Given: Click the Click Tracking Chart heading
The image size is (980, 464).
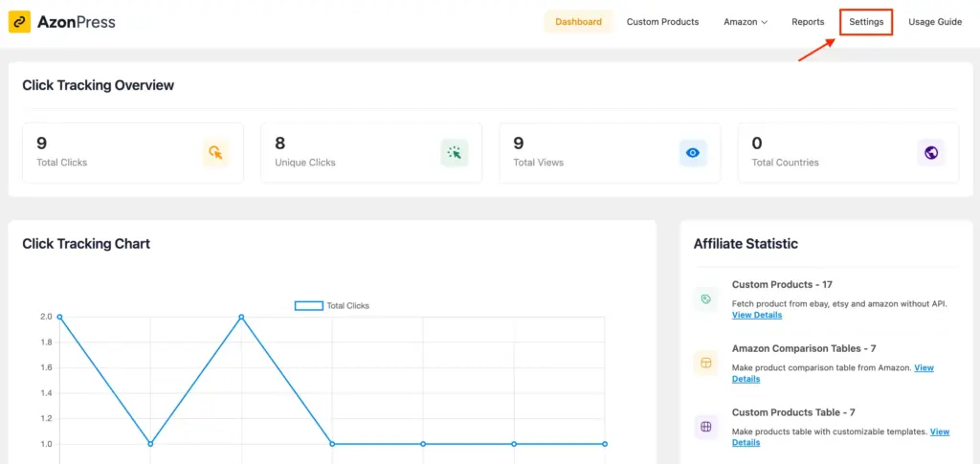Looking at the screenshot, I should click(x=86, y=244).
